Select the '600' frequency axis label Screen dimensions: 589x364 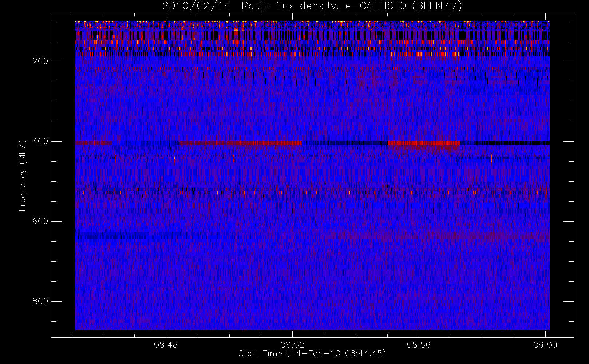click(40, 221)
